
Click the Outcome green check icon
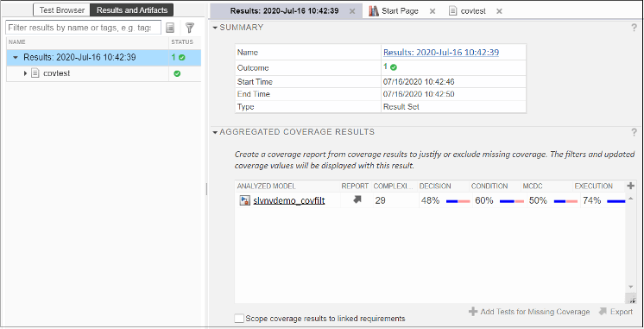click(x=394, y=67)
